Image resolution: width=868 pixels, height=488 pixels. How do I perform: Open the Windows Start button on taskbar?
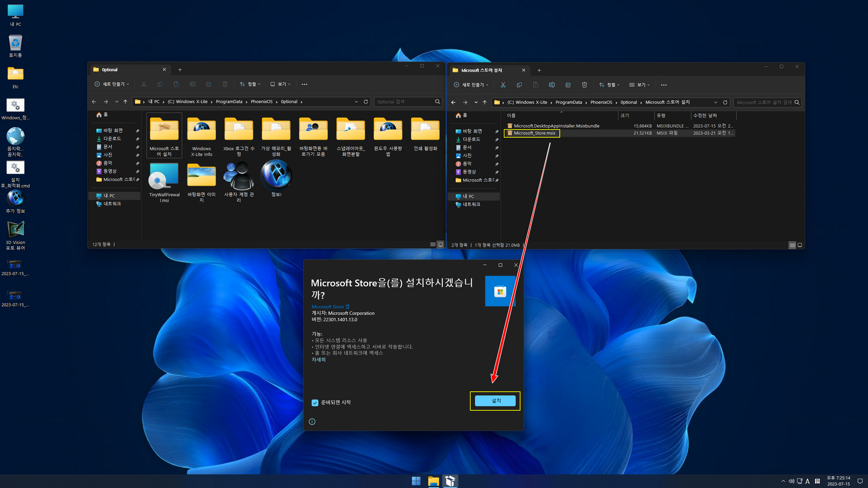[x=416, y=481]
